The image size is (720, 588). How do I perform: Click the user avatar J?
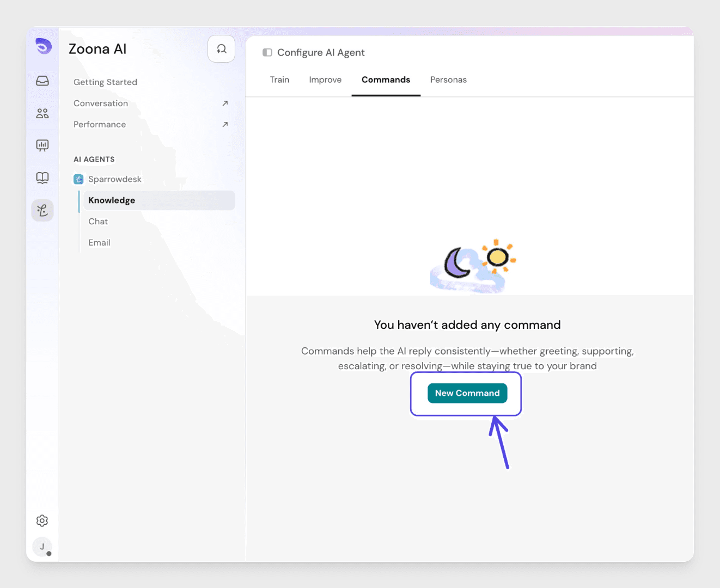click(42, 547)
